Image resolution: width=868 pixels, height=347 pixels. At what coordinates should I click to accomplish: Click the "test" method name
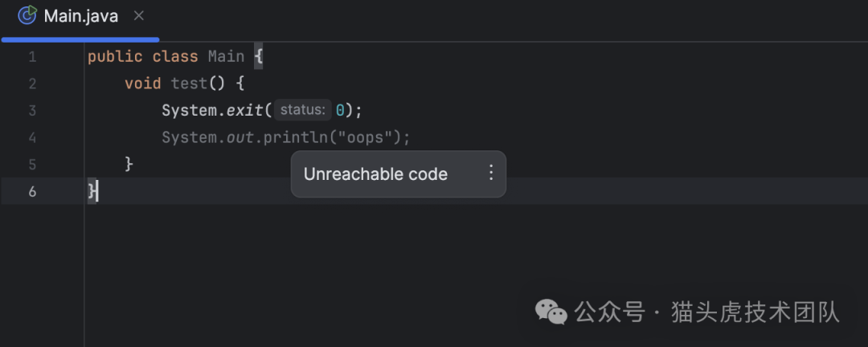189,84
